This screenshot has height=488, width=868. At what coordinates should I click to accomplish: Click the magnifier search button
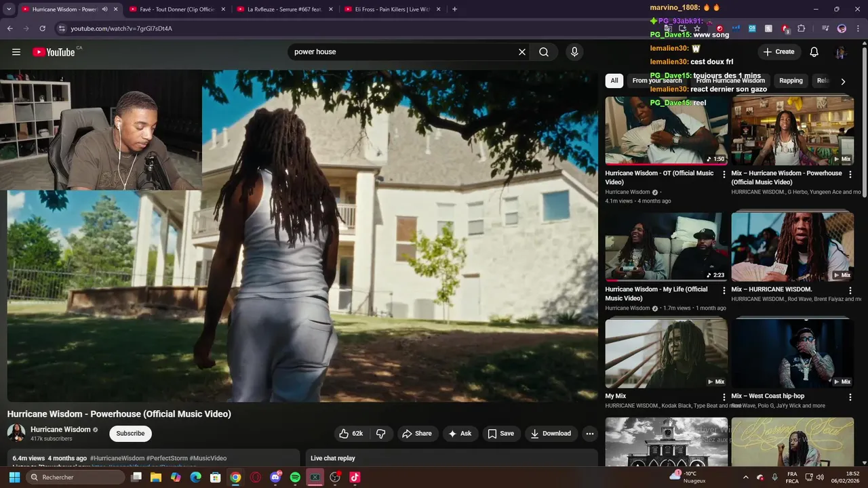click(544, 52)
